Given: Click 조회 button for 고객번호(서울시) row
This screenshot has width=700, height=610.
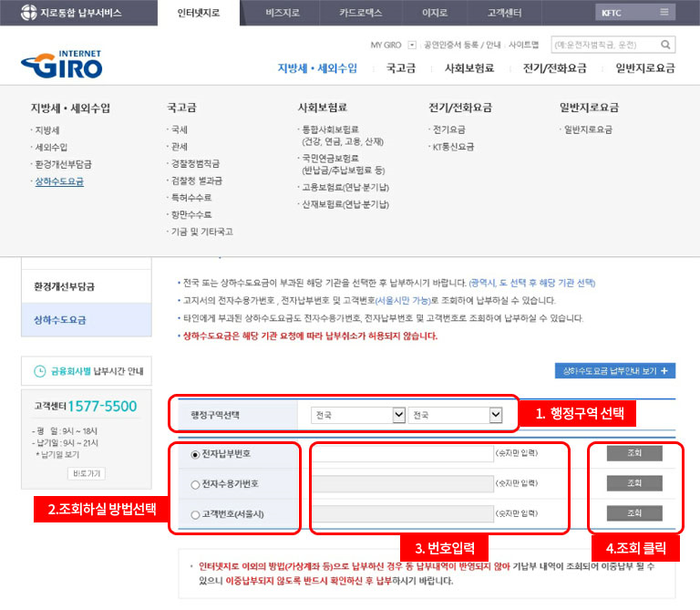Looking at the screenshot, I should click(634, 513).
